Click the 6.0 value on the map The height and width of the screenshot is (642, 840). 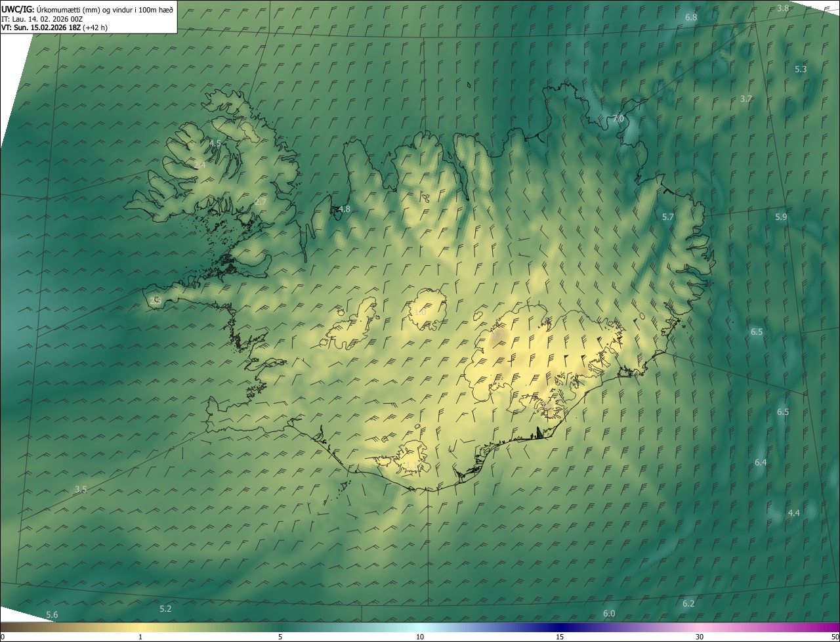(609, 614)
